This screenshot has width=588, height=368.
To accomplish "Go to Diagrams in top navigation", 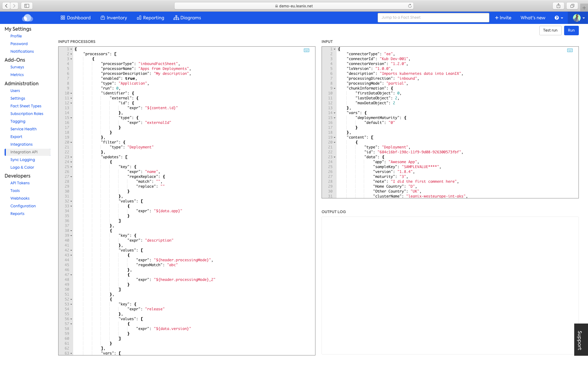I will coord(187,18).
